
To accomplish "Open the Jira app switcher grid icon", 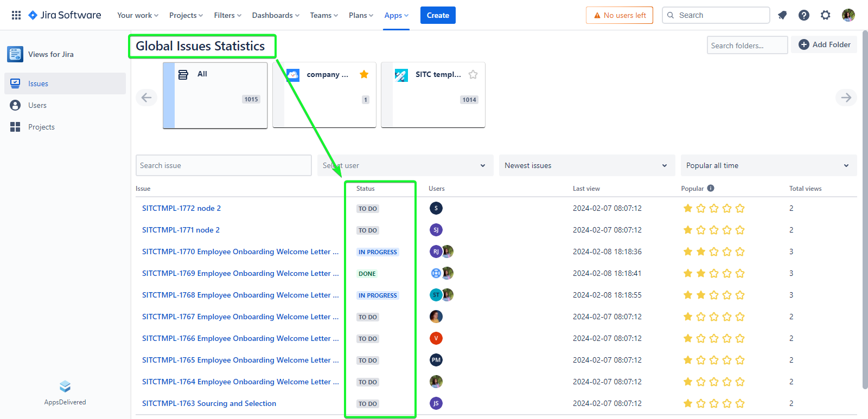I will tap(16, 15).
